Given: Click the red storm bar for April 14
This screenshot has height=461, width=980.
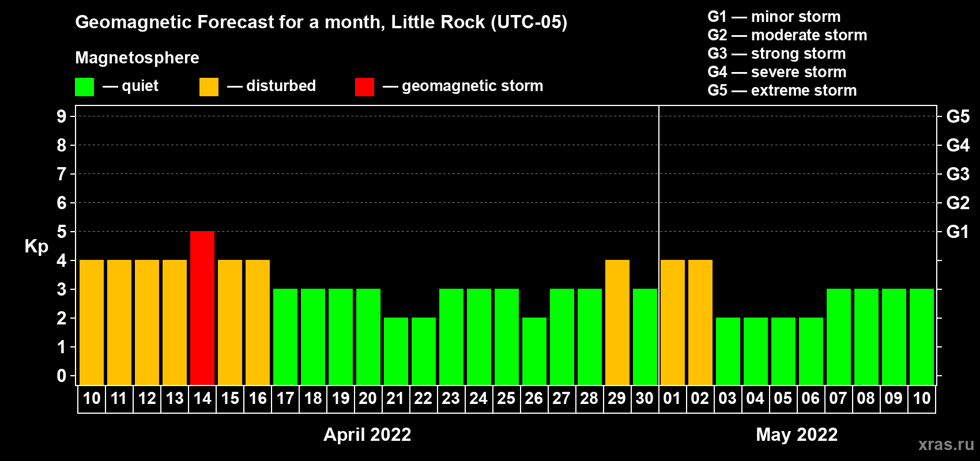Looking at the screenshot, I should [x=202, y=308].
